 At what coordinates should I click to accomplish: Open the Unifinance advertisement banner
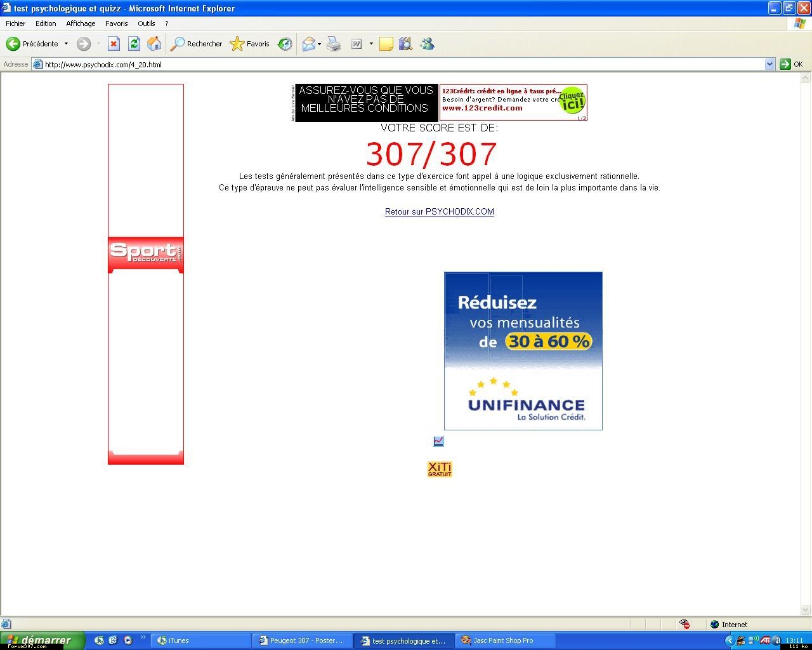tap(523, 351)
